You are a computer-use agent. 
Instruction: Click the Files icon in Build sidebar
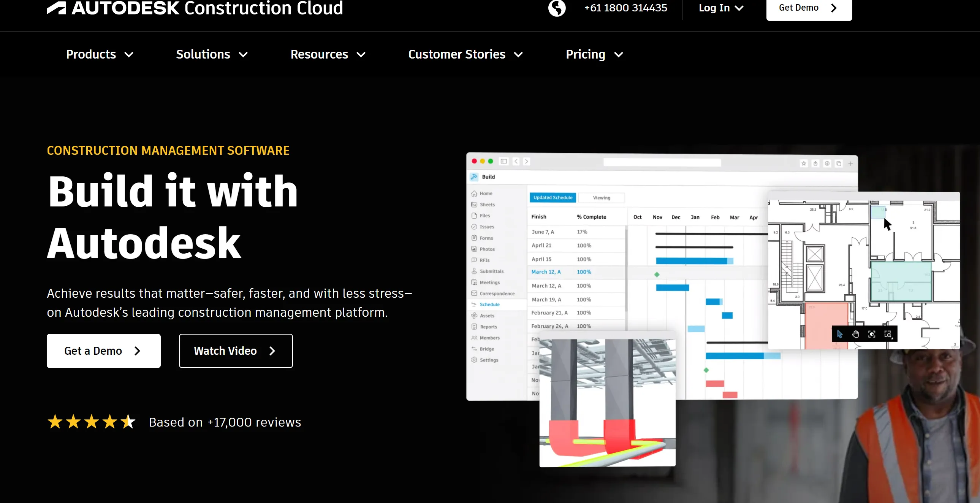pos(474,216)
